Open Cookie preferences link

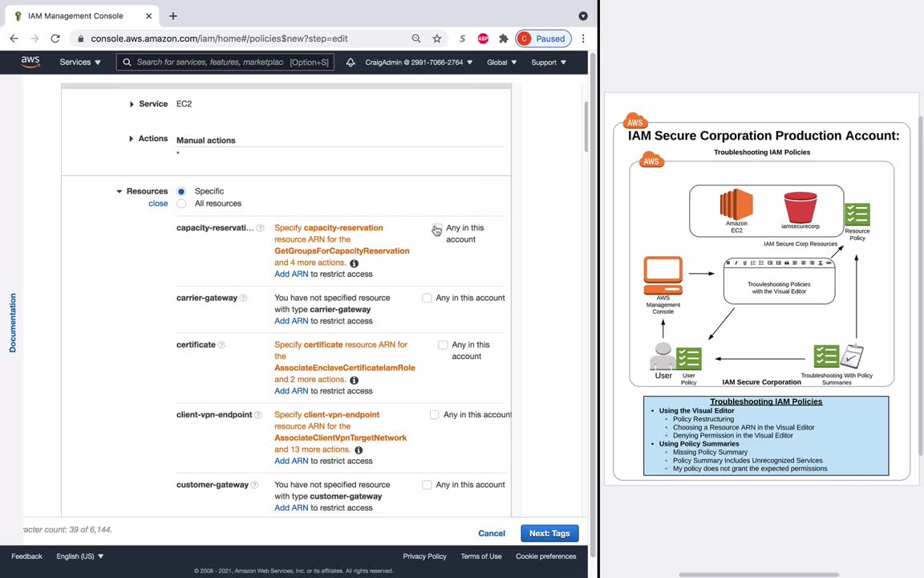coord(545,556)
